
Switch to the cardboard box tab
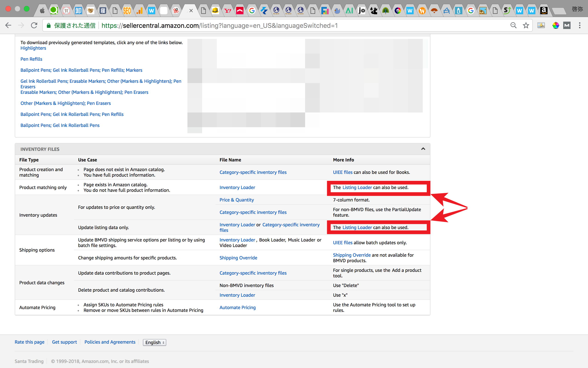91,11
